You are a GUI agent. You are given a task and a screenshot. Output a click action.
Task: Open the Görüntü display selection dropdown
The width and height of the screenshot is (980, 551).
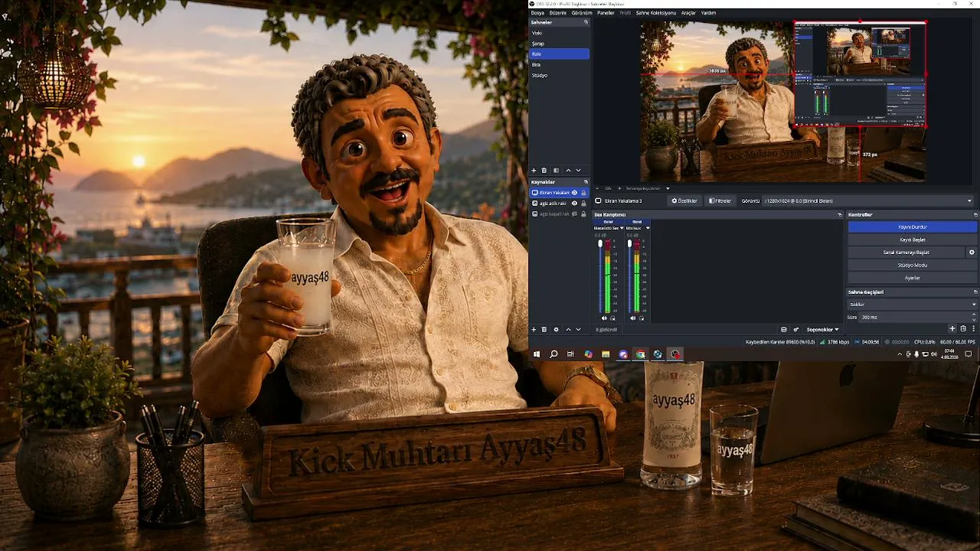click(x=868, y=201)
